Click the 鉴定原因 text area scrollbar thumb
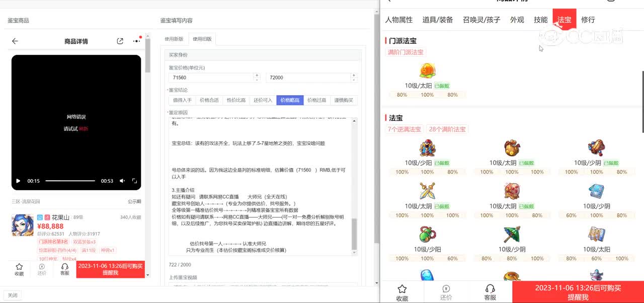Screen dimensions: 644x303 click(354, 234)
